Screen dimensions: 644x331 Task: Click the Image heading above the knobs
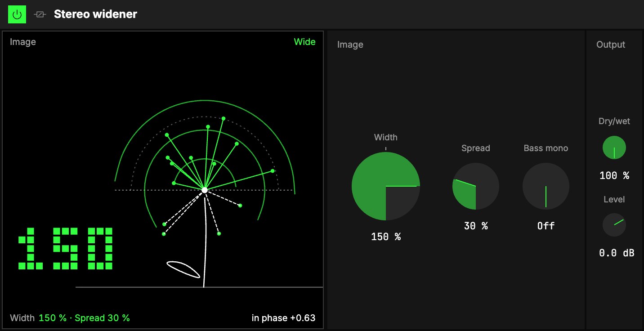tap(350, 45)
